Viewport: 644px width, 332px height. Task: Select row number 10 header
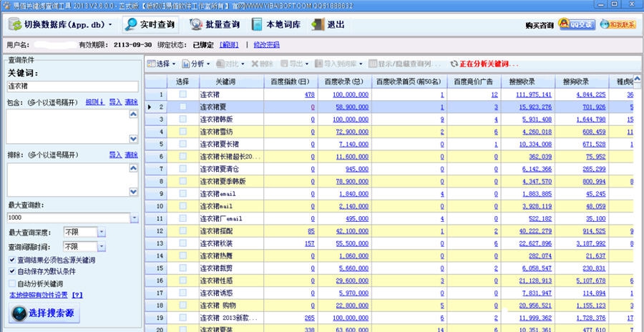tap(156, 206)
